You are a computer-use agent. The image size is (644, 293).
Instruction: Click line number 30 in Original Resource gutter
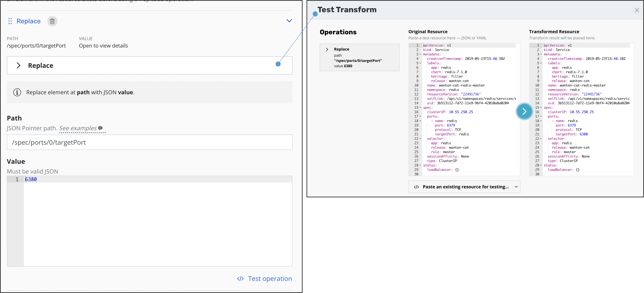click(416, 174)
